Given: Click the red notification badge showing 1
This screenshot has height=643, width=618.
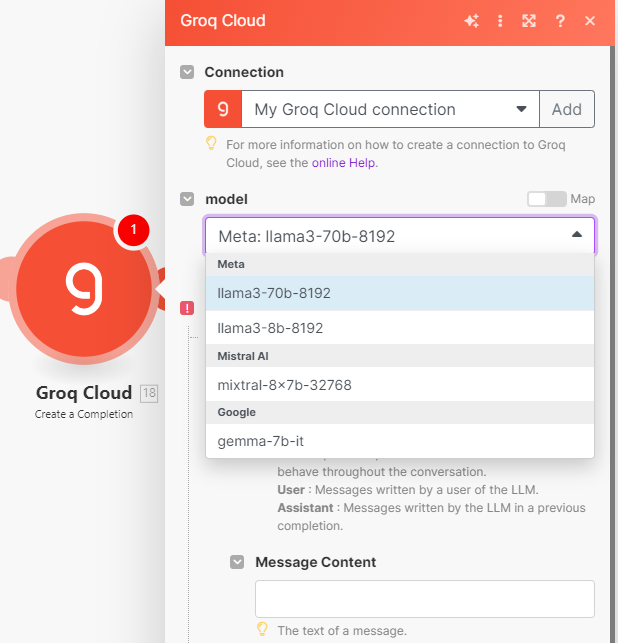Looking at the screenshot, I should (x=133, y=230).
